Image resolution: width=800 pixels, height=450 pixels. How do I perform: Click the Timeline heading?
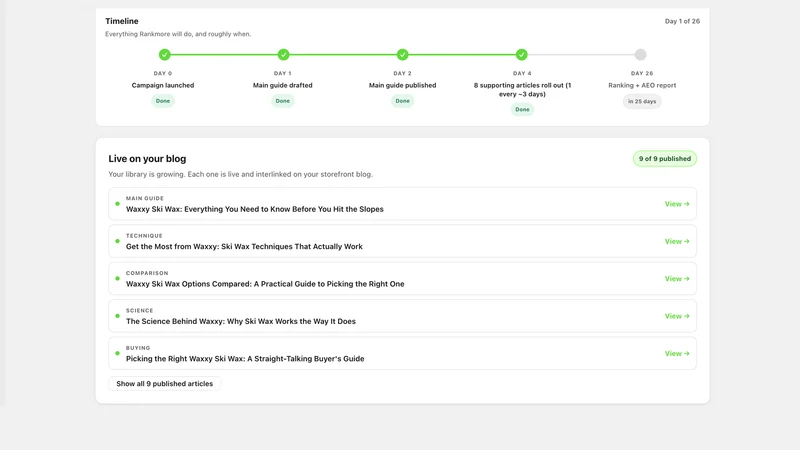tap(121, 21)
